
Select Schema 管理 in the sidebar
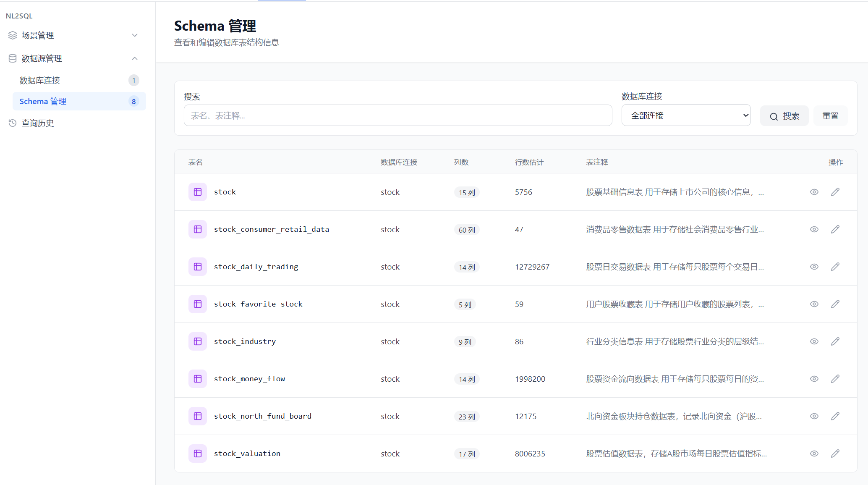(x=43, y=101)
